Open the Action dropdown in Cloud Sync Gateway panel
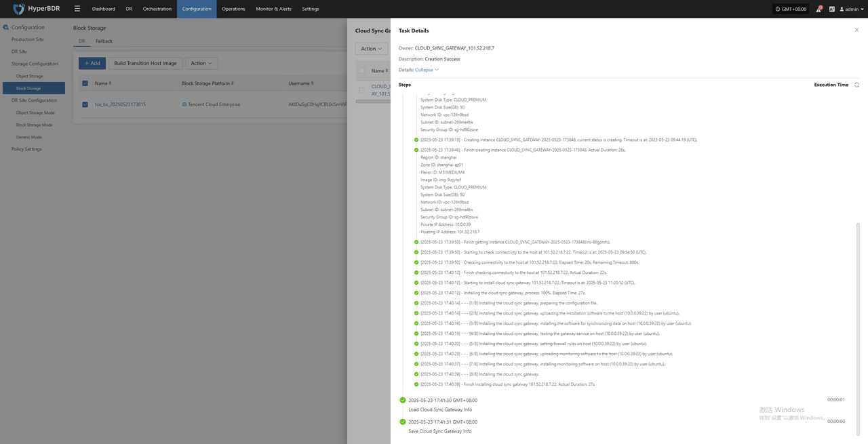The width and height of the screenshot is (868, 444). tap(372, 49)
